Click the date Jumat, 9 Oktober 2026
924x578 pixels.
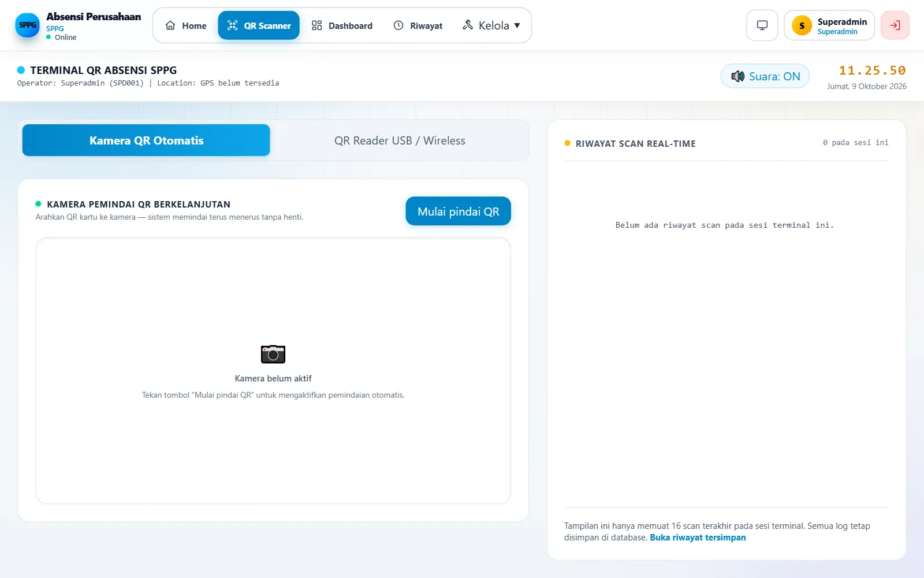(867, 86)
